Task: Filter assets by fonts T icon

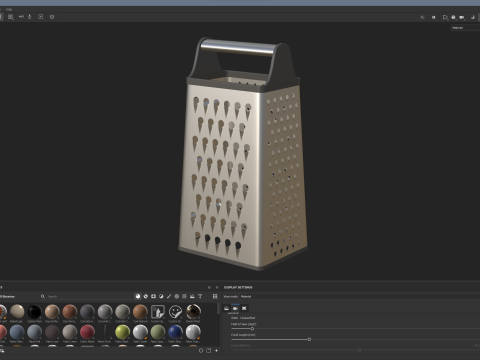Action: pyautogui.click(x=200, y=296)
